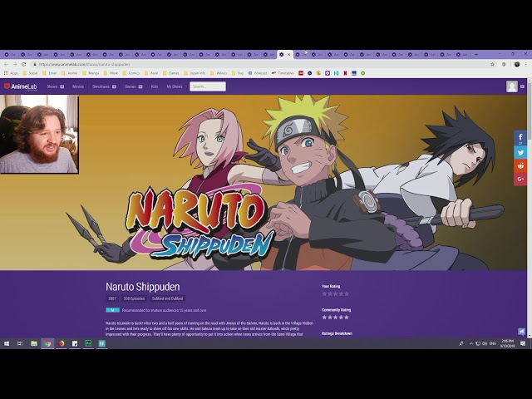Open File Explorer from the taskbar

(x=34, y=343)
